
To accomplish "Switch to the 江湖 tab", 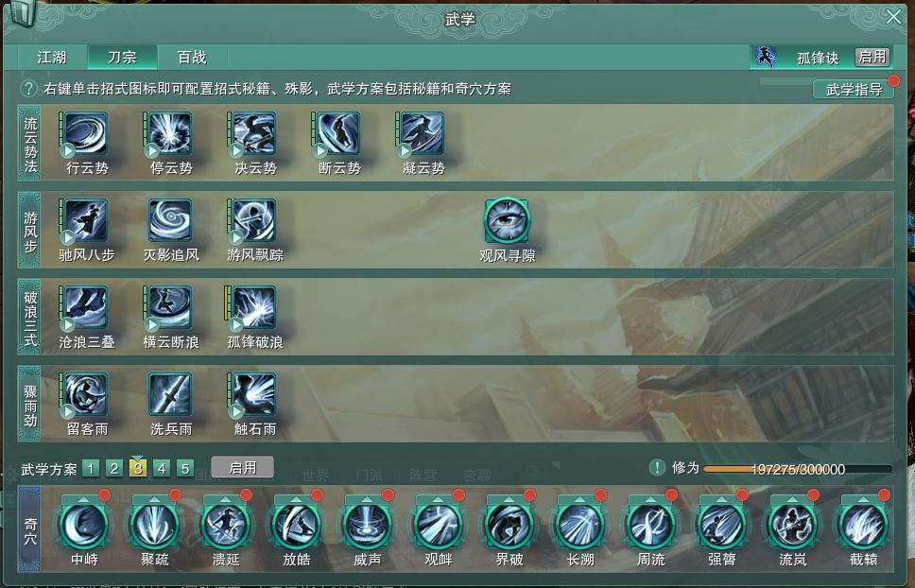I will 52,57.
